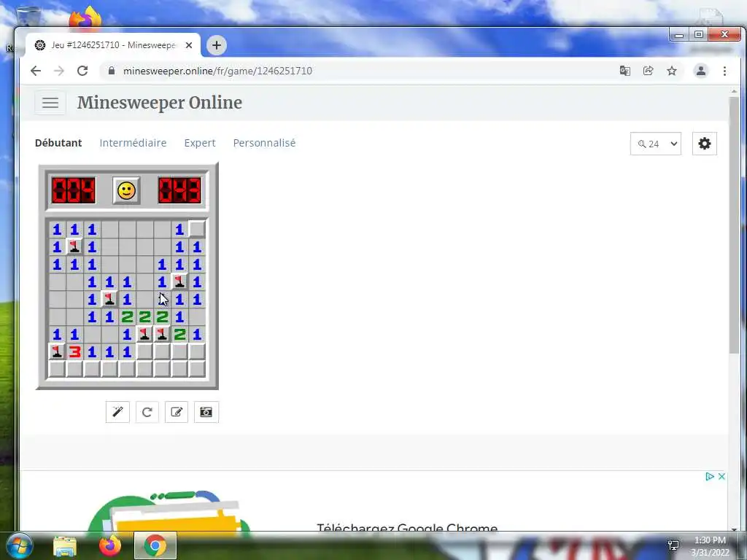Click the page vertical scrollbar thumb
Viewport: 747px width, 560px height.
(734, 225)
